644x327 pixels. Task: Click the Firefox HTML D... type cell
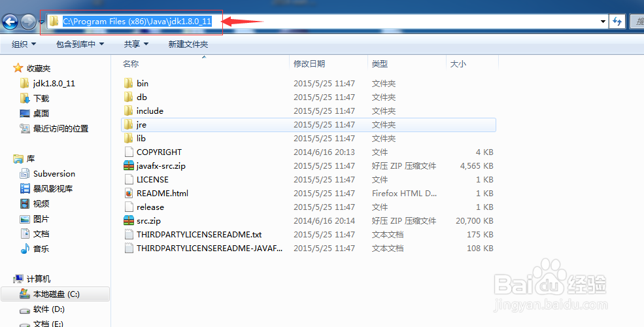[x=404, y=194]
